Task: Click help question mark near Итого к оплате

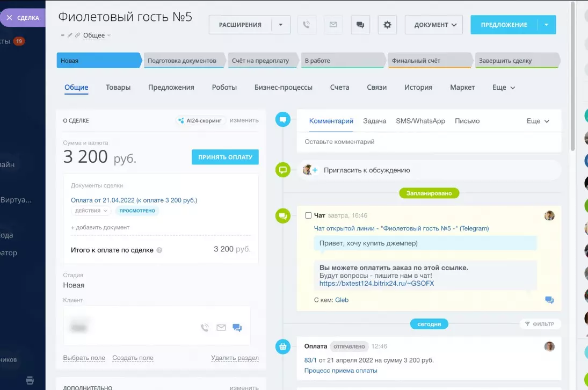Action: point(159,250)
